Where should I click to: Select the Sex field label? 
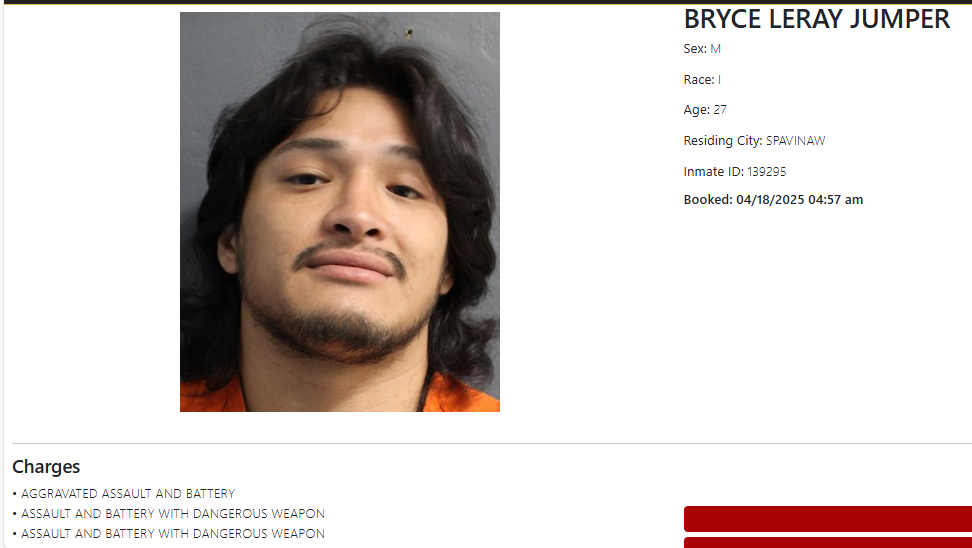click(x=695, y=48)
